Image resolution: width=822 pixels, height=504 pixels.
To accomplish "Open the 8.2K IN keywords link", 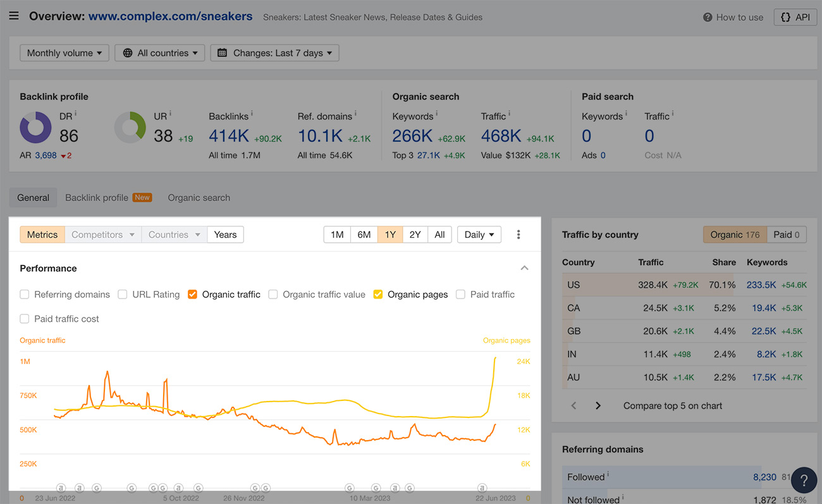I will (767, 355).
